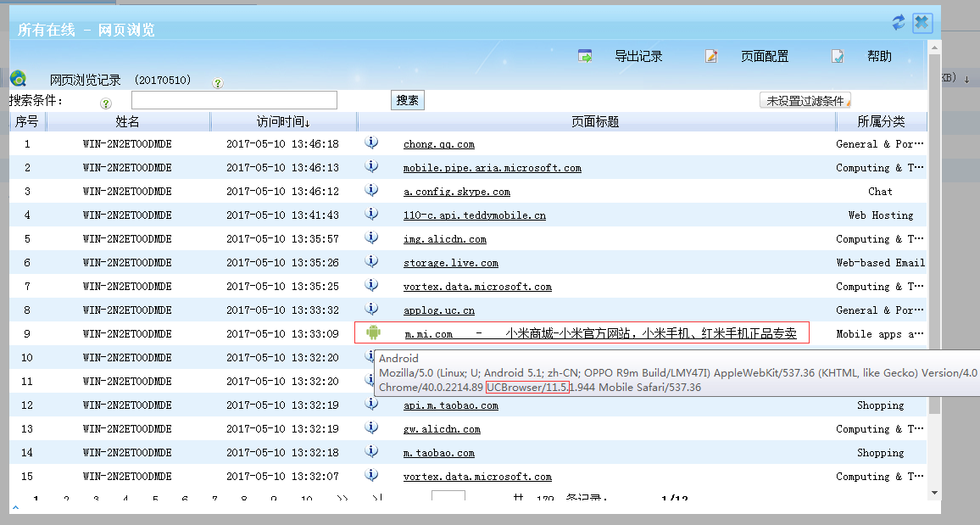Click the 帮助 help icon
Screen dimensions: 980x525
coord(838,56)
